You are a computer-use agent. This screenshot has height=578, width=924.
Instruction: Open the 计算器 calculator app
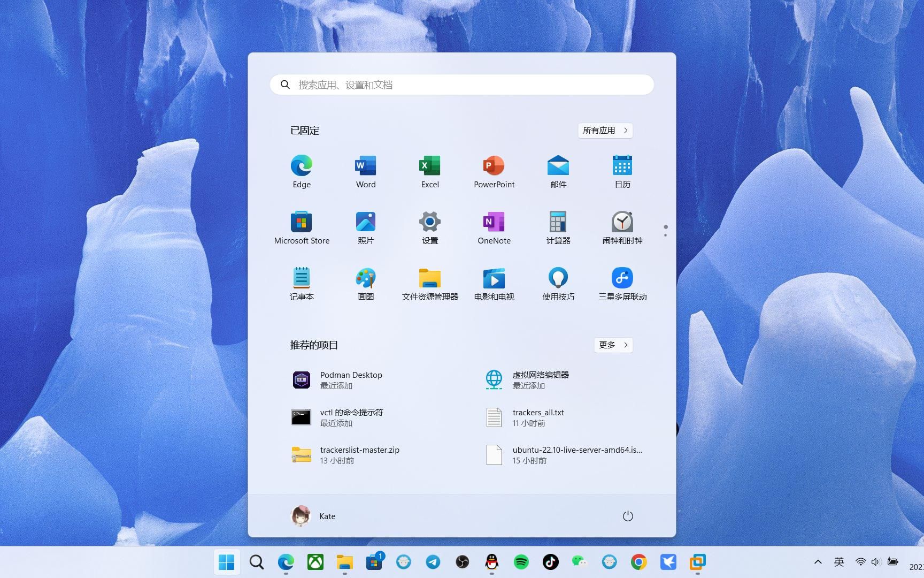(x=558, y=227)
